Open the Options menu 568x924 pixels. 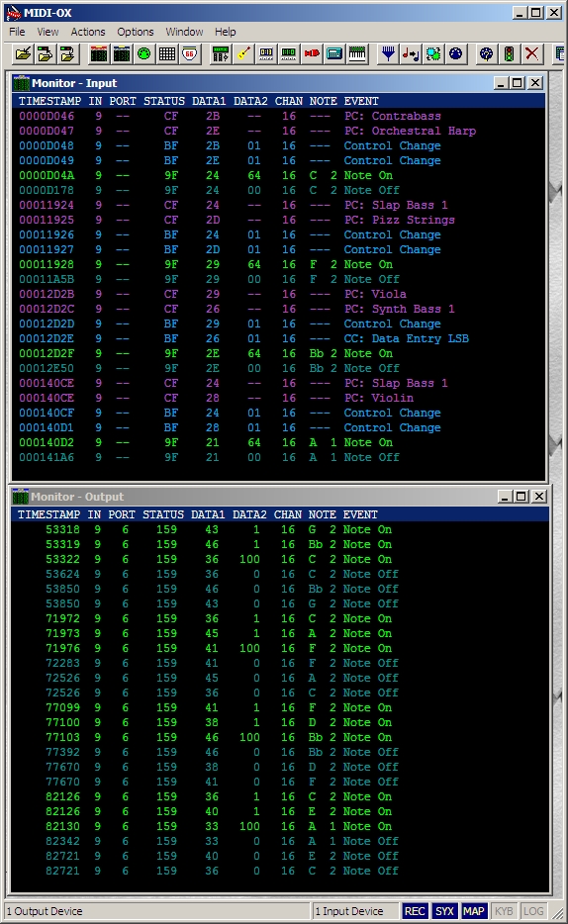(x=135, y=32)
